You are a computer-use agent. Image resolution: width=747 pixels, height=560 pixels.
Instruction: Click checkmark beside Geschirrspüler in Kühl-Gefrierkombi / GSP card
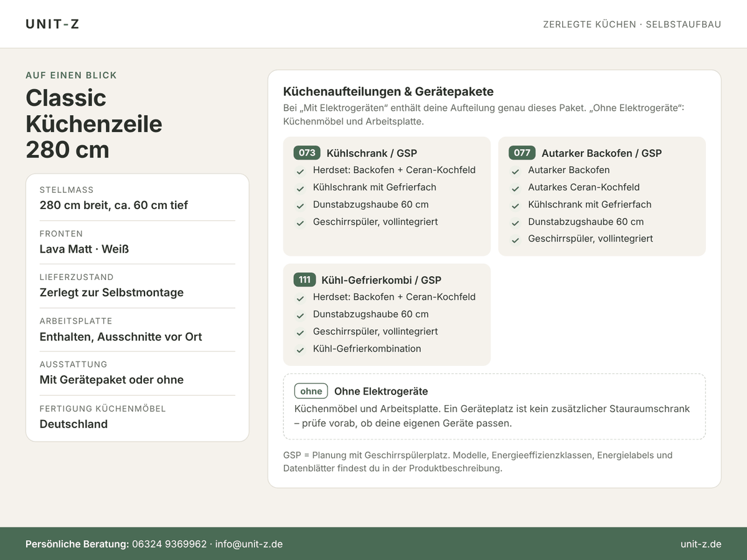(x=301, y=332)
